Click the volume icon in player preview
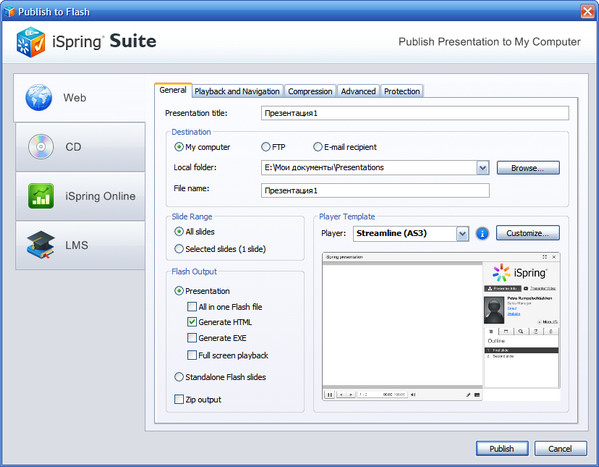The height and width of the screenshot is (467, 599). (x=413, y=394)
